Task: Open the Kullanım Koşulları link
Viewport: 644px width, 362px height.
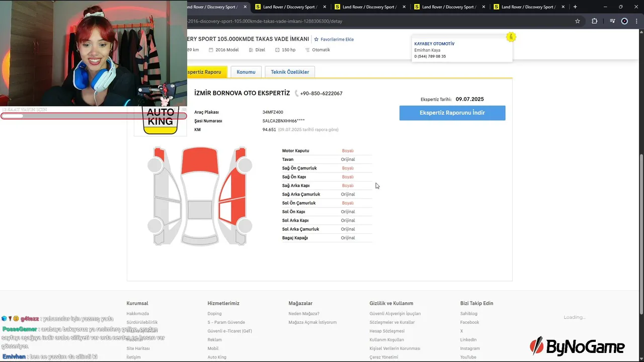Action: pyautogui.click(x=387, y=340)
